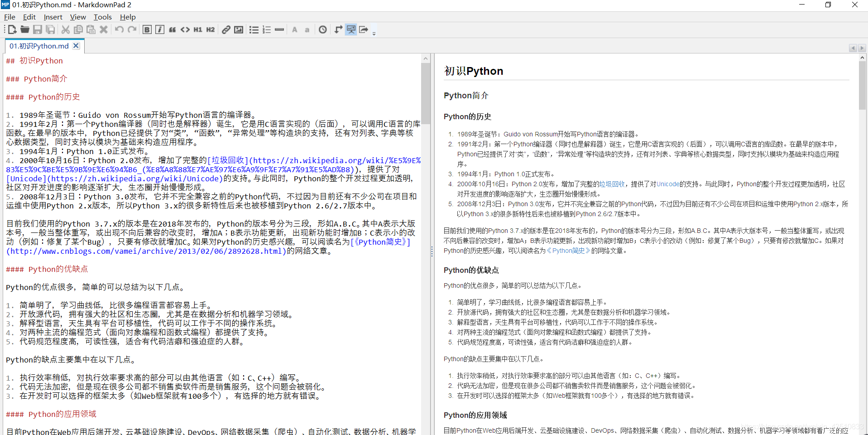Click the '#### Python的历史' source line
The image size is (868, 435).
(43, 97)
